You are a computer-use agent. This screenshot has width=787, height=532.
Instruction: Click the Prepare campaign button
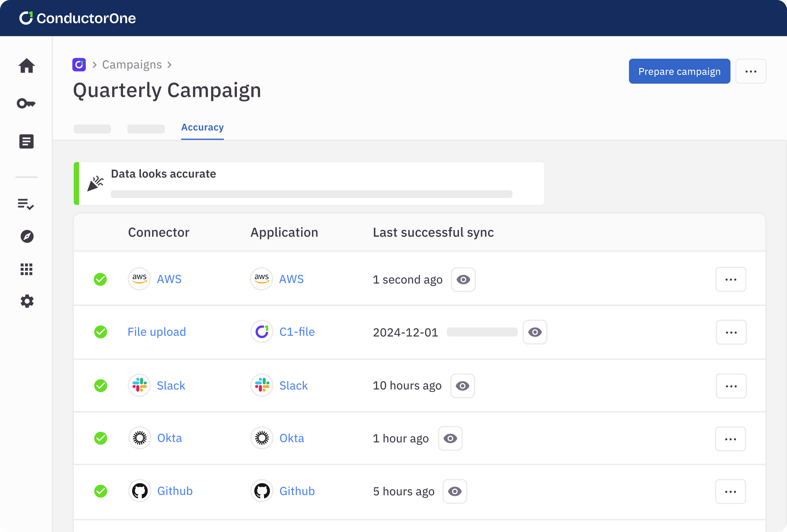coord(679,71)
